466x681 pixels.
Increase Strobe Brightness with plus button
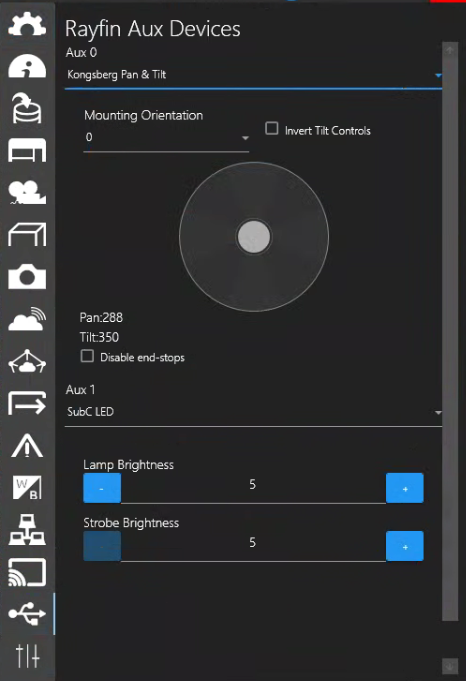[x=405, y=546]
